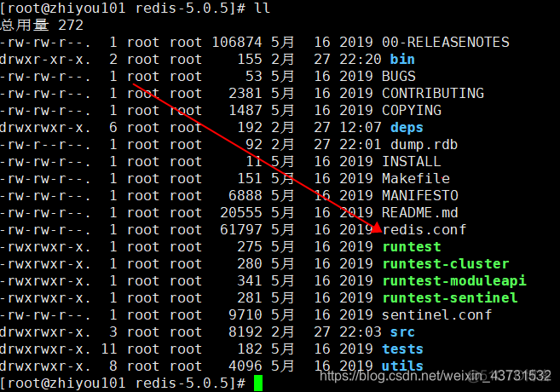The height and width of the screenshot is (392, 560).
Task: Select the link count 6 on deps row
Action: 113,128
